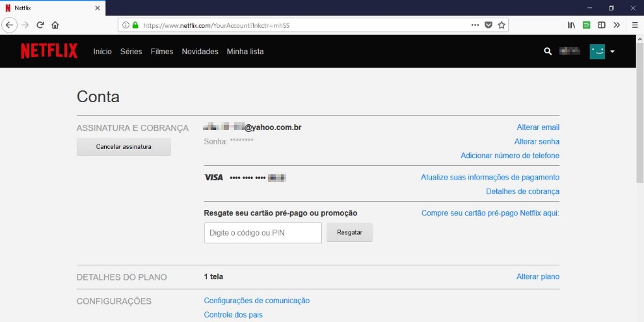Click ASSINATURA E COBRANÇA section label
This screenshot has width=644, height=322.
(x=133, y=128)
